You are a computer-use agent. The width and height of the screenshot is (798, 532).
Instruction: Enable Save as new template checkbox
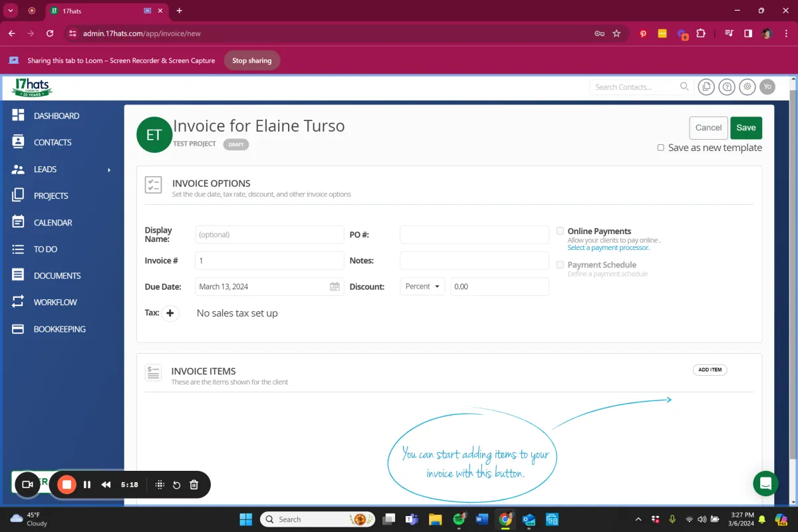click(660, 148)
